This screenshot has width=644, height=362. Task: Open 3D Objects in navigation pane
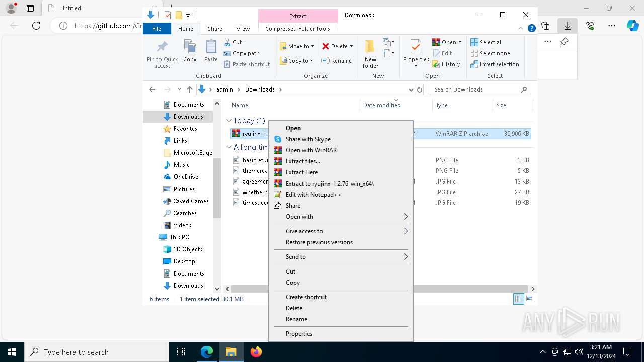(187, 249)
